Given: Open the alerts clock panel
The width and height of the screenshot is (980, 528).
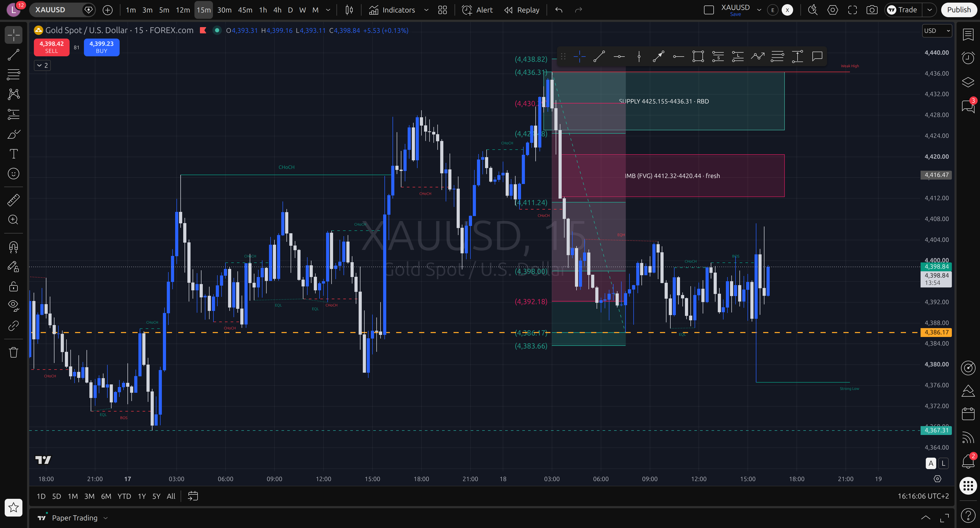Looking at the screenshot, I should pos(968,58).
